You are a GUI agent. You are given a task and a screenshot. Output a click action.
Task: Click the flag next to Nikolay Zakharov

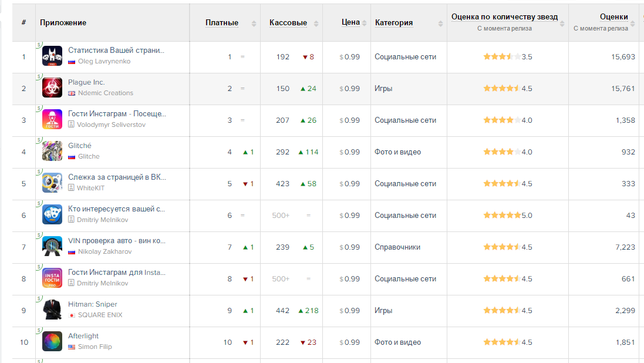(x=72, y=252)
